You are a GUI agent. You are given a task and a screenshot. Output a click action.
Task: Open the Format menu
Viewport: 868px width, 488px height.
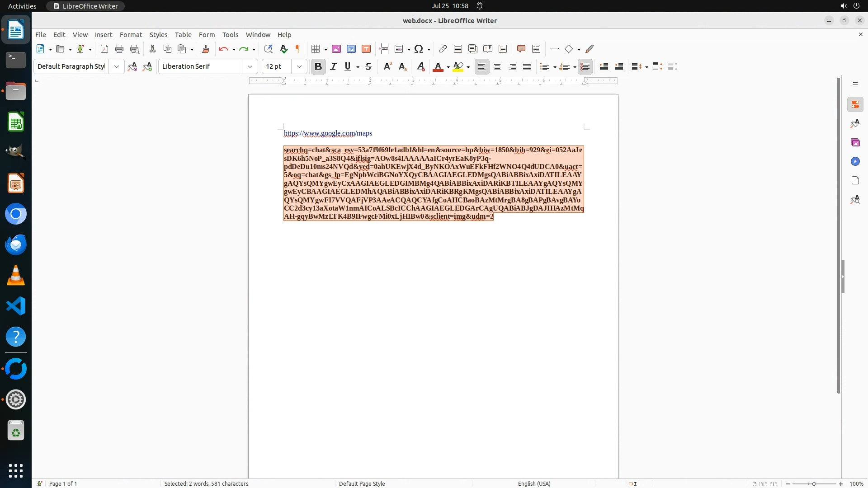point(131,34)
